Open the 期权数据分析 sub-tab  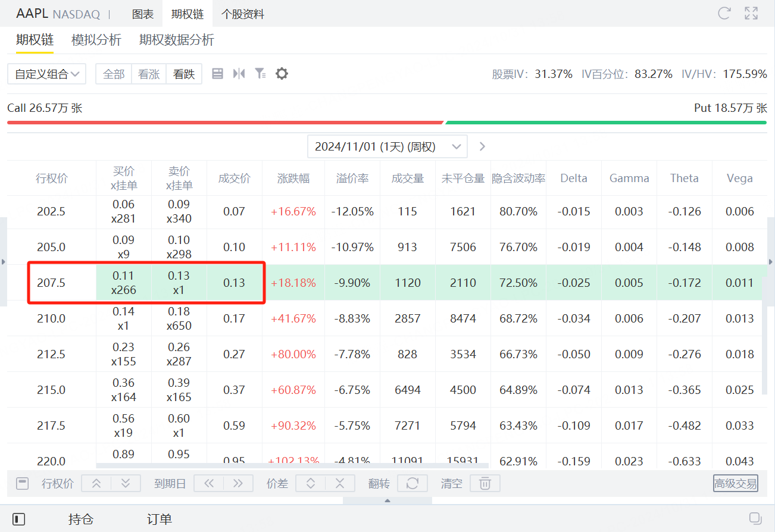tap(177, 40)
